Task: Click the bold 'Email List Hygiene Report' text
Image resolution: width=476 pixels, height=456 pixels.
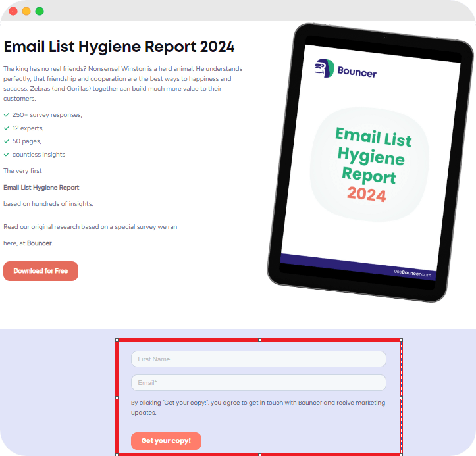Action: 41,188
